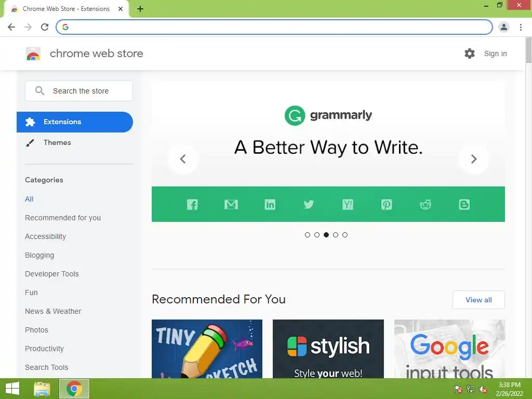
Task: Click the Pinterest icon in banner
Action: 387,205
